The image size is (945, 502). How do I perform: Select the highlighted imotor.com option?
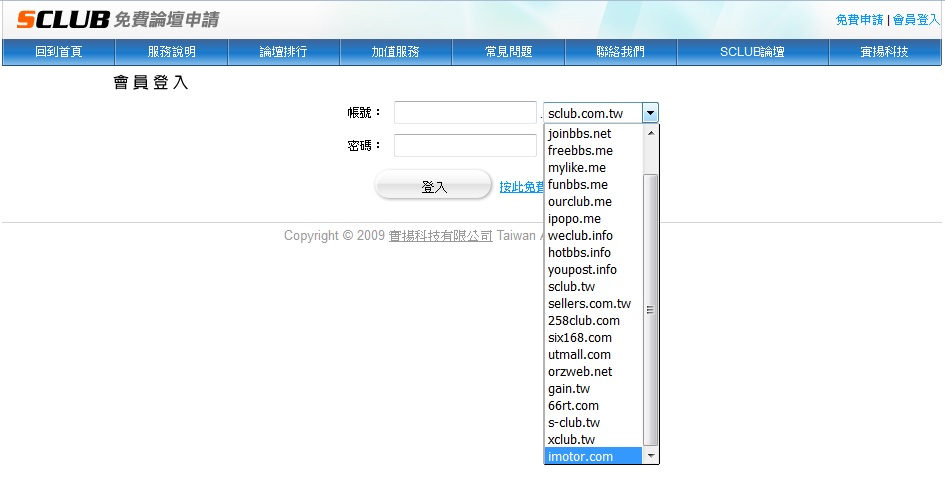point(593,456)
